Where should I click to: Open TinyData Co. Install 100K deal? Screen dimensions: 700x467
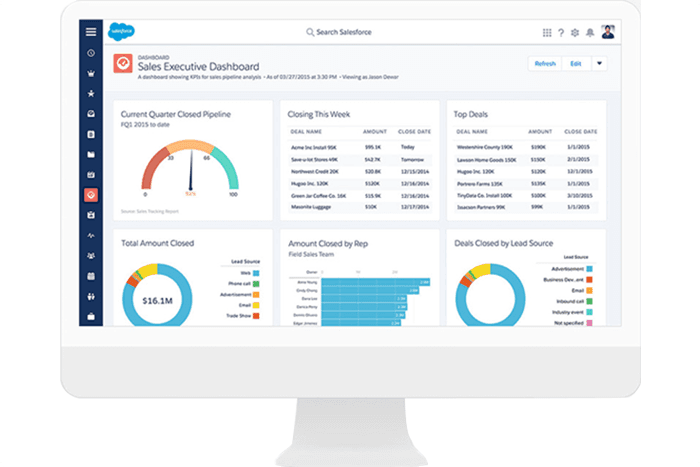485,196
